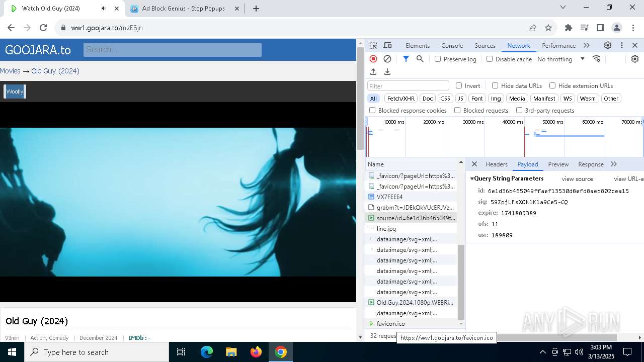Open Network panel settings gear
This screenshot has height=362, width=644.
tap(635, 59)
